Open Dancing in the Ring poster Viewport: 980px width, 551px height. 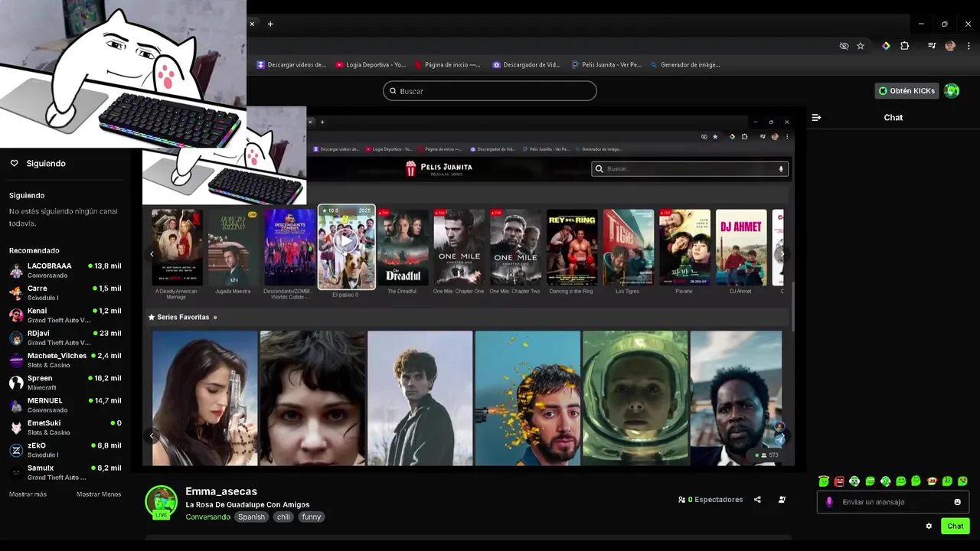point(572,247)
